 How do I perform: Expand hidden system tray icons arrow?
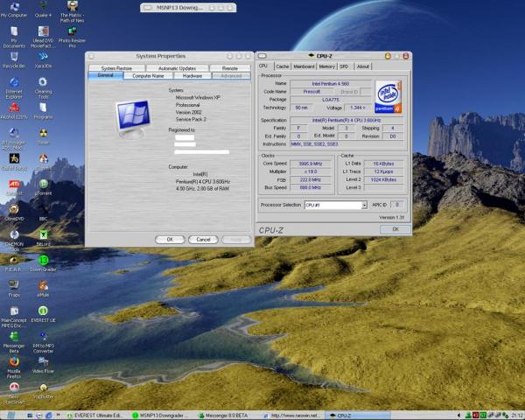(x=458, y=416)
